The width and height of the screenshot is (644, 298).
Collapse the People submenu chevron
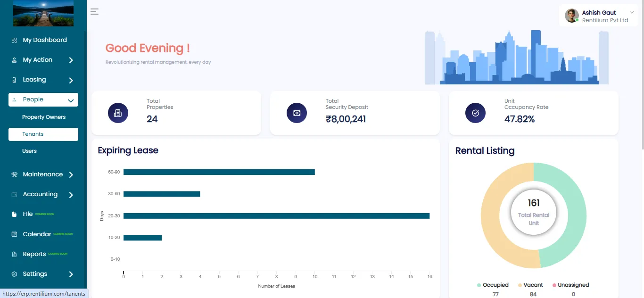coord(71,100)
